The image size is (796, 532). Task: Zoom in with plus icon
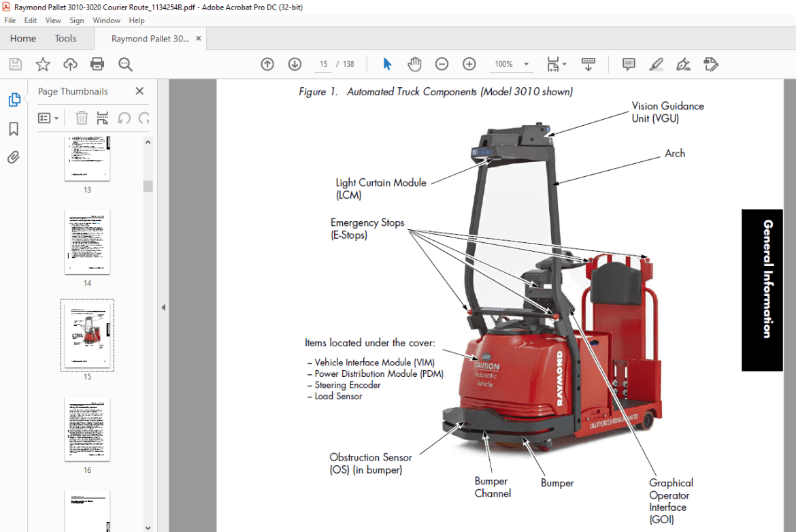(469, 64)
